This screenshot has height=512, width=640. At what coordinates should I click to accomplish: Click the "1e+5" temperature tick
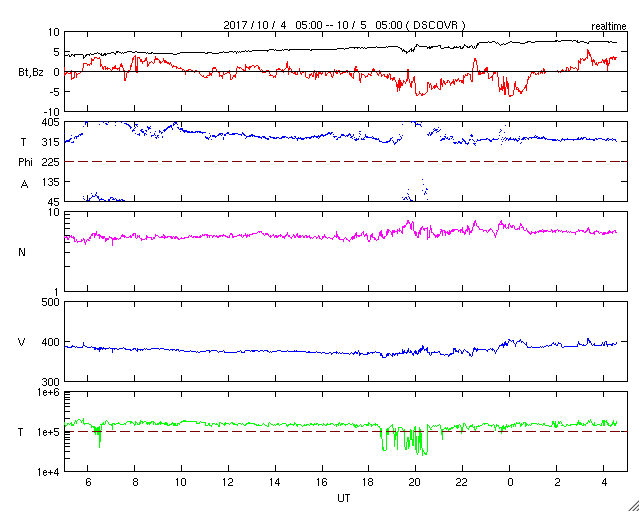click(x=48, y=432)
